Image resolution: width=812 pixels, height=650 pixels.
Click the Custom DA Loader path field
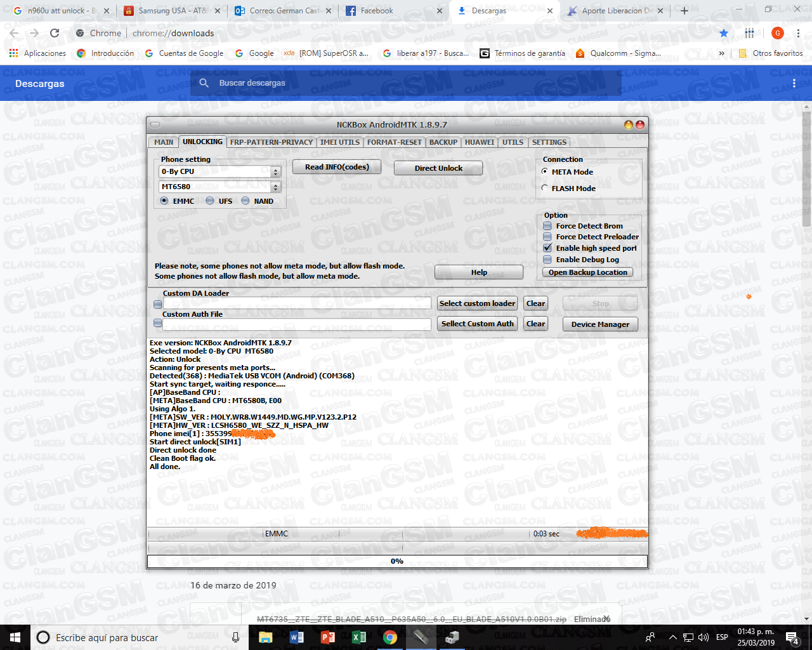[297, 303]
